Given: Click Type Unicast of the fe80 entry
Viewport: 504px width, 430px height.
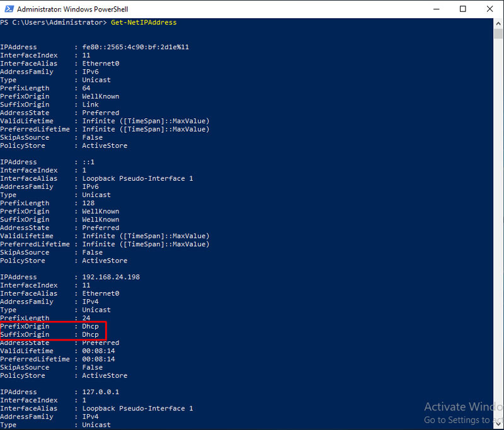Looking at the screenshot, I should coord(96,80).
